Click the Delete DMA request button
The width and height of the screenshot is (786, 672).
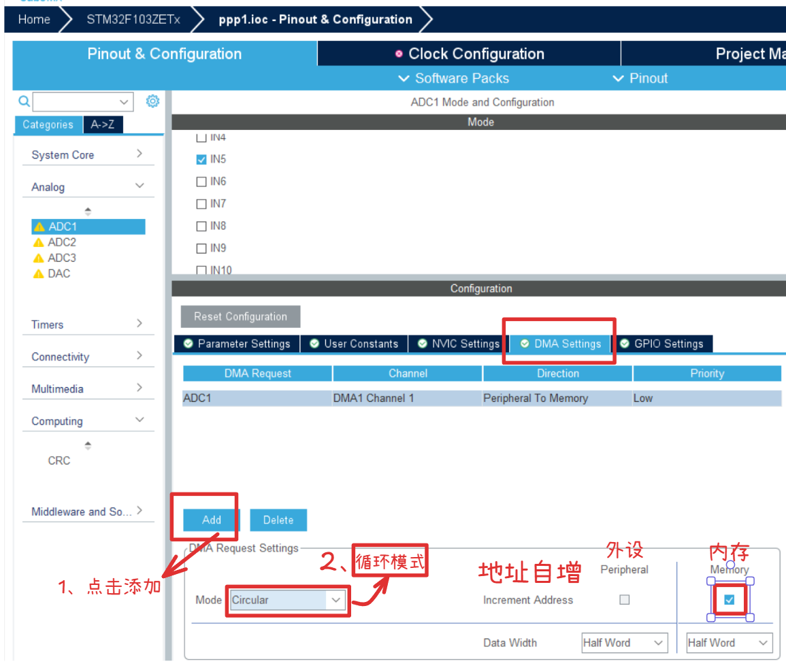pyautogui.click(x=278, y=520)
